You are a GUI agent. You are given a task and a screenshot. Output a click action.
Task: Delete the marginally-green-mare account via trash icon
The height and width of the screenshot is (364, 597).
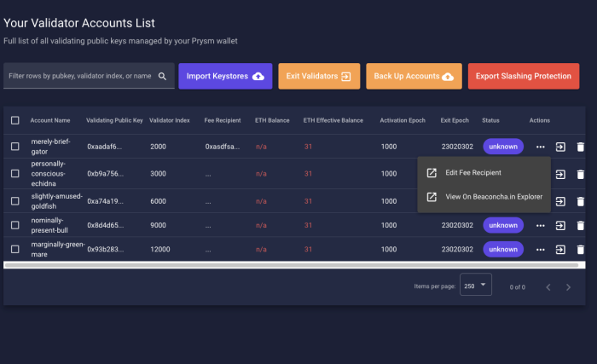click(x=581, y=250)
